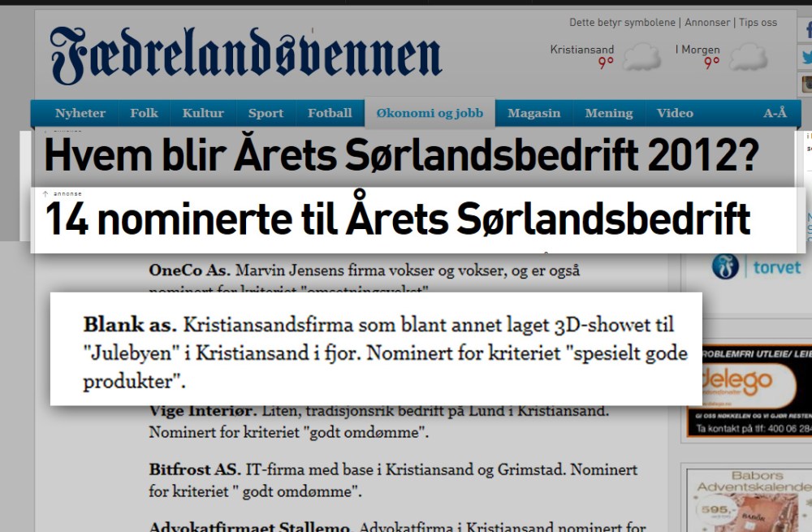This screenshot has height=532, width=812.
Task: Click the Dette betyr symbolene link
Action: 624,23
